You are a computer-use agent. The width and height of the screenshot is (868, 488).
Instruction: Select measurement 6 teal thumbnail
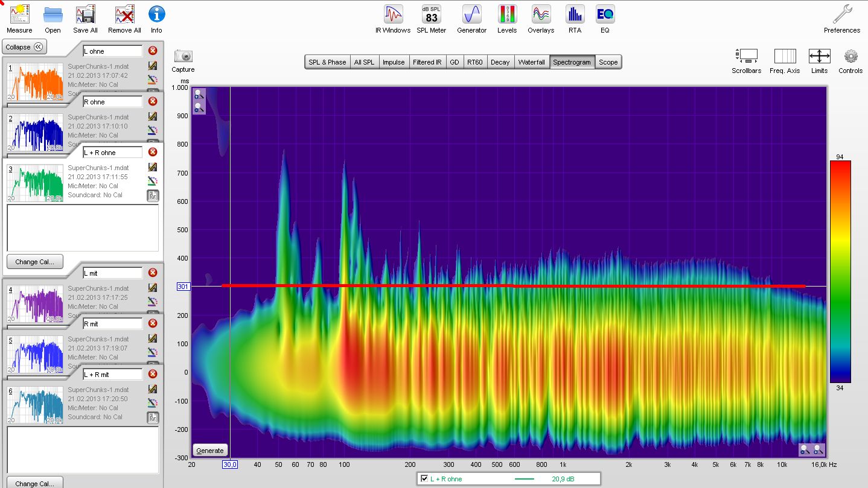(35, 404)
